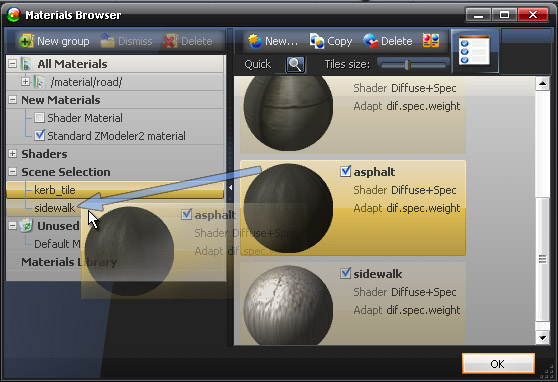Adjust the Tiles size slider handle
Image resolution: width=558 pixels, height=382 pixels.
[x=408, y=65]
